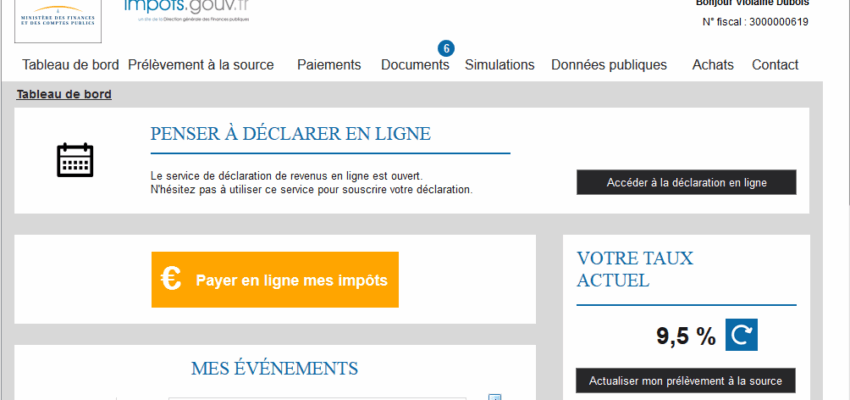Open the Paiements menu

(x=329, y=65)
